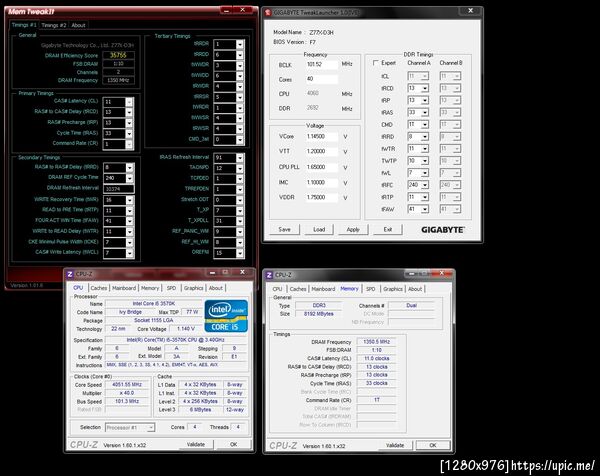Viewport: 600px width, 476px height.
Task: Click the VTT voltage field in TweakLauncher
Action: pos(321,152)
